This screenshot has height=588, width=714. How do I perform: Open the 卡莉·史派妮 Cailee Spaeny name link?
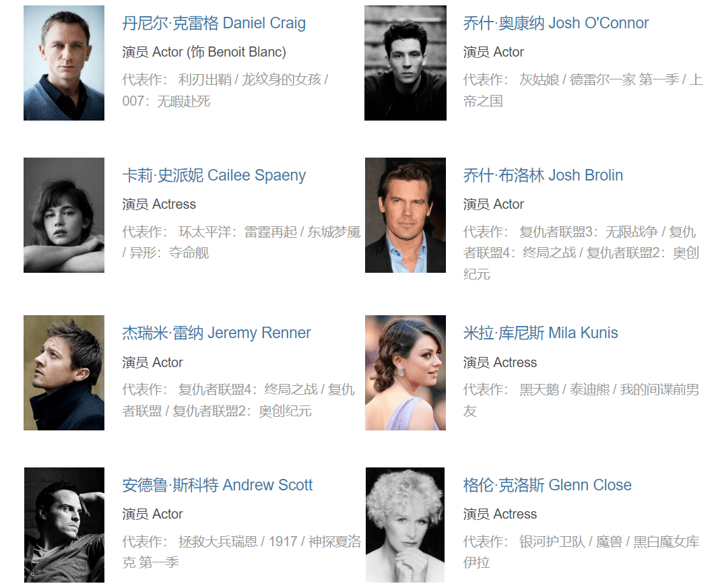[x=214, y=175]
